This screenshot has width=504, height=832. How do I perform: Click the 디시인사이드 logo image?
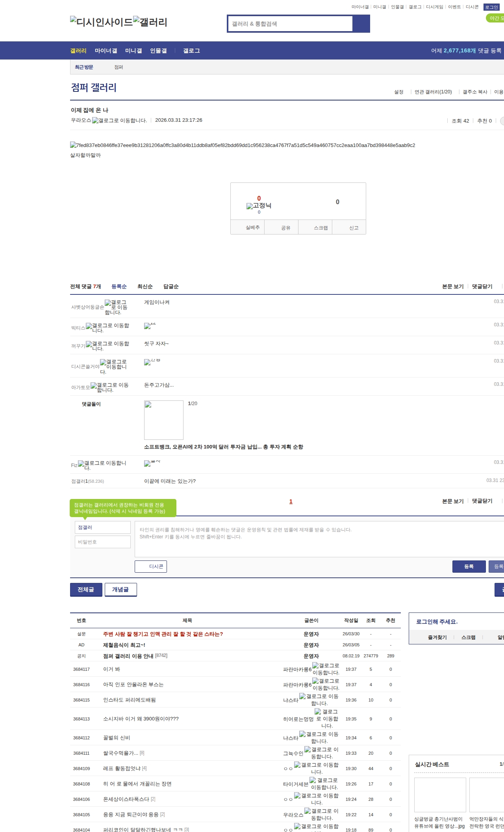click(101, 22)
